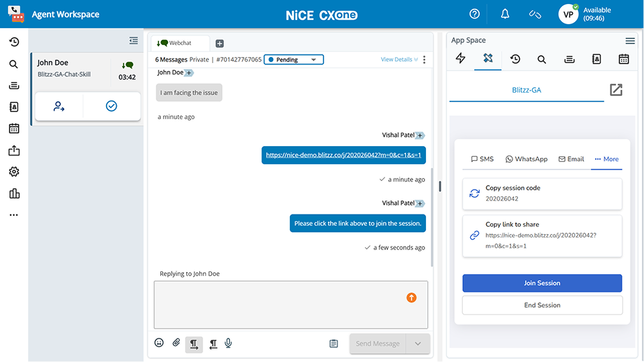The width and height of the screenshot is (644, 362).
Task: Open the VP agent status avatar
Action: (568, 14)
